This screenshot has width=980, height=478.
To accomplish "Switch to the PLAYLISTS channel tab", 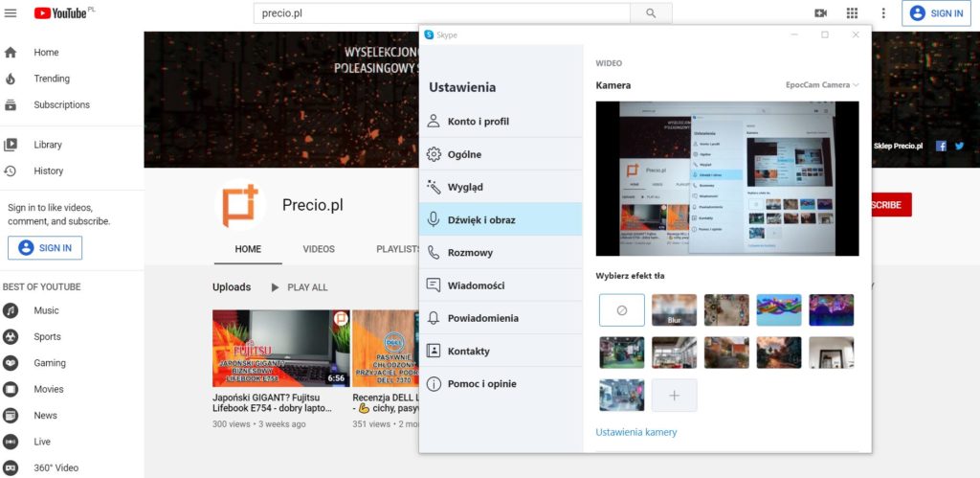I will [x=398, y=249].
